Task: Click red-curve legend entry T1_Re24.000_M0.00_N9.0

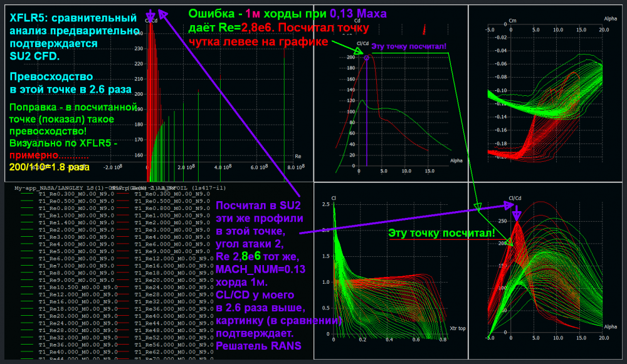Action: tap(174, 288)
